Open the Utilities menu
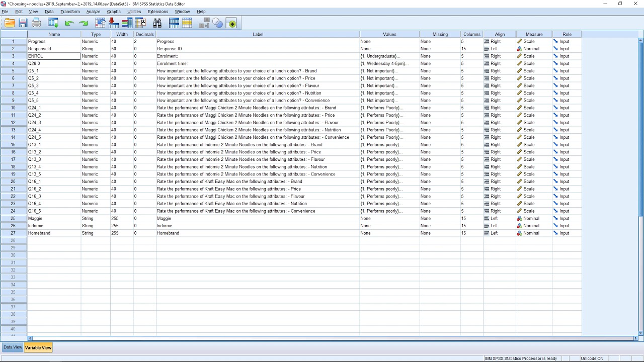The width and height of the screenshot is (644, 362). click(134, 12)
